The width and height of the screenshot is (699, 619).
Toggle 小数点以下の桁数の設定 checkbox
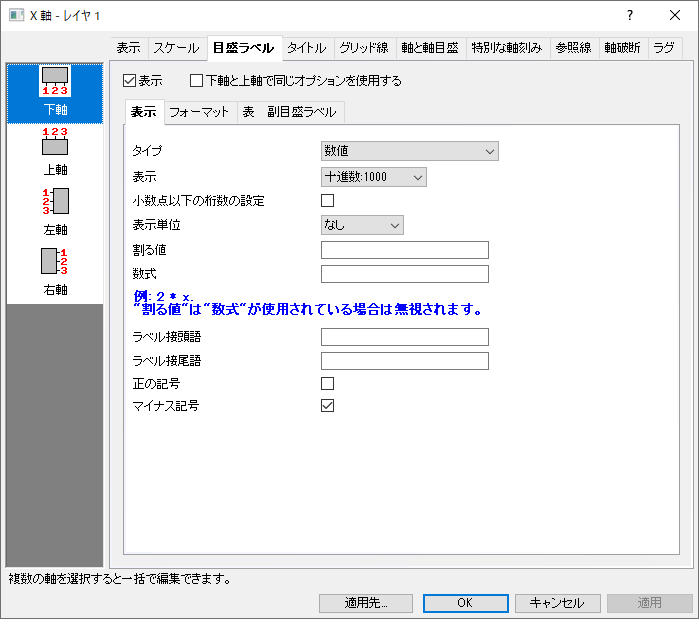327,201
